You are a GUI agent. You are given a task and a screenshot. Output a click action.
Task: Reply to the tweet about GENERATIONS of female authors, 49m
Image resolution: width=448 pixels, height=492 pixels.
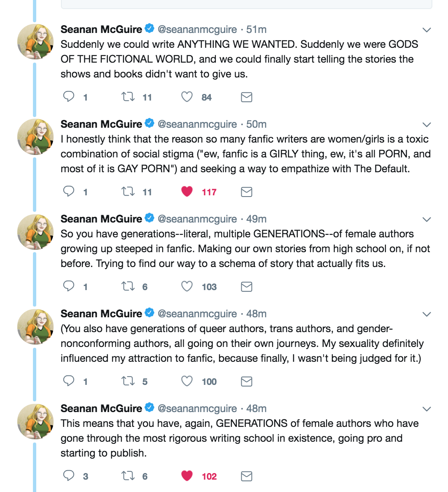point(69,286)
